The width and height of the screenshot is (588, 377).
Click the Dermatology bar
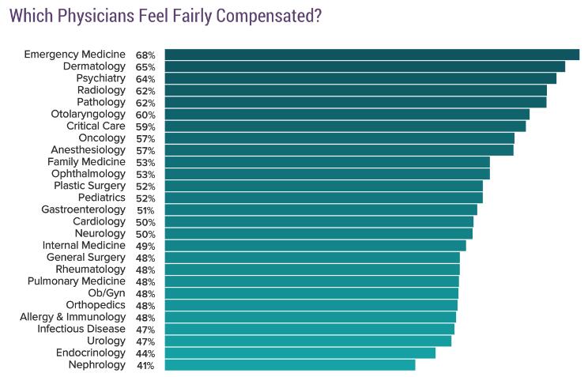(x=364, y=66)
